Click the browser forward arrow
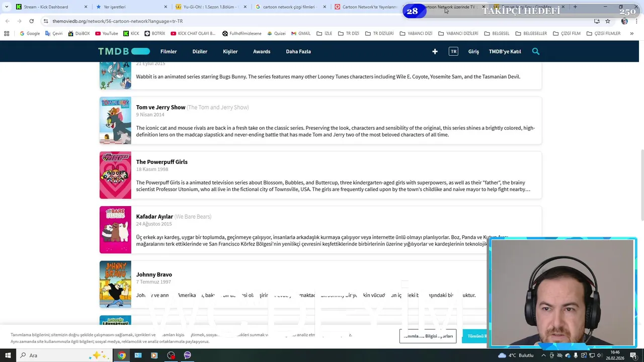This screenshot has height=362, width=644. [19, 21]
